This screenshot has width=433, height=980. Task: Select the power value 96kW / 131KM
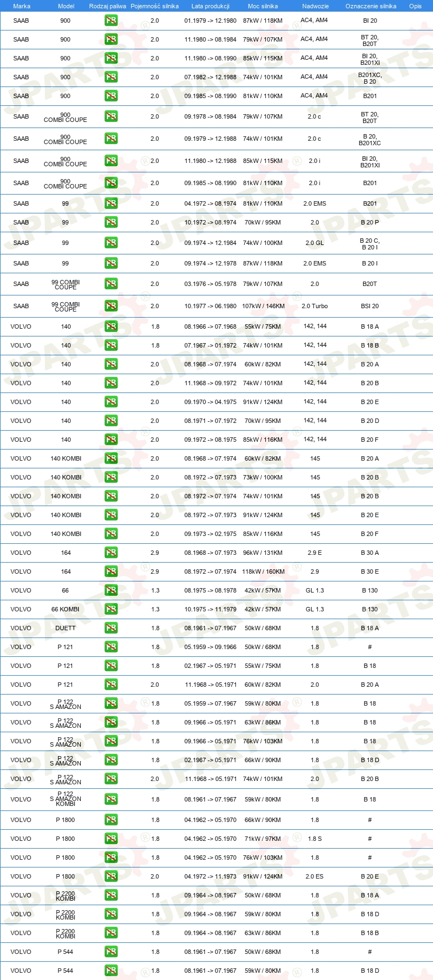[263, 553]
